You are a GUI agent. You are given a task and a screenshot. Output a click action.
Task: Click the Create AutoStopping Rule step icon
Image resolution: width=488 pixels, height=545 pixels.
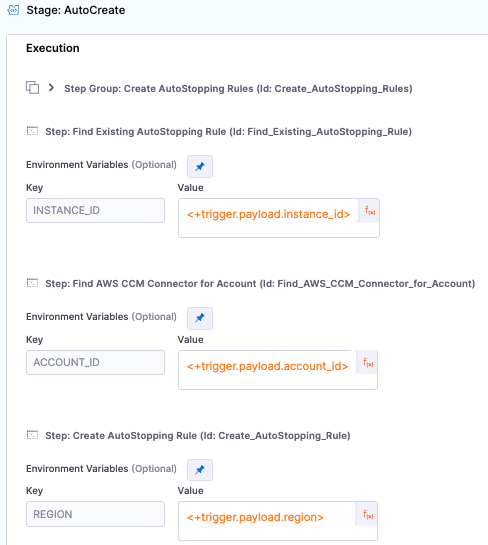pyautogui.click(x=32, y=435)
